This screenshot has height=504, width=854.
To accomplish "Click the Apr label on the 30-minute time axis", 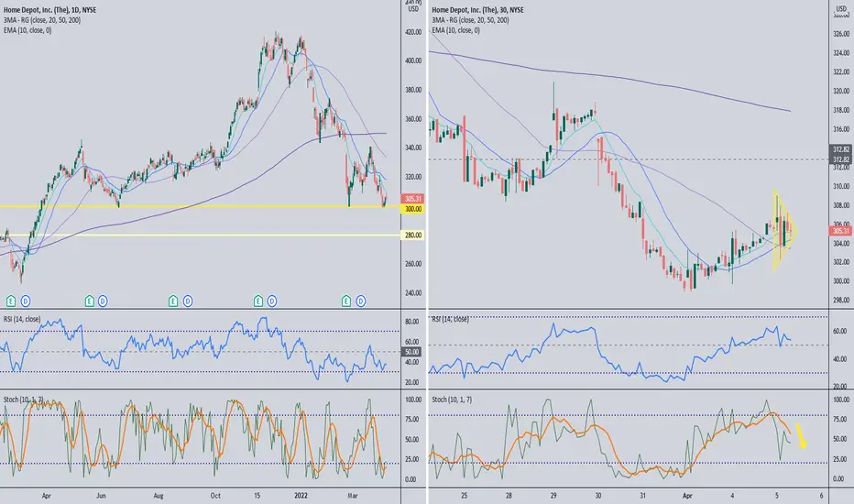I will pos(687,496).
